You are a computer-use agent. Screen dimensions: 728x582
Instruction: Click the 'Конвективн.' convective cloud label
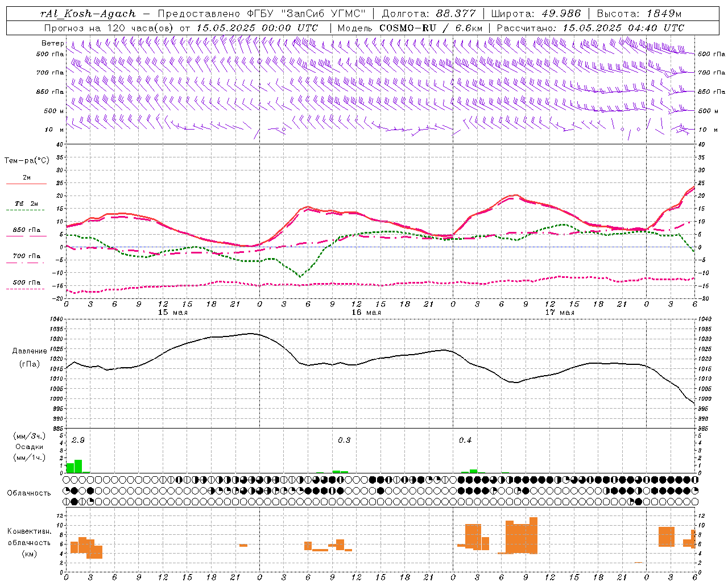[x=30, y=531]
